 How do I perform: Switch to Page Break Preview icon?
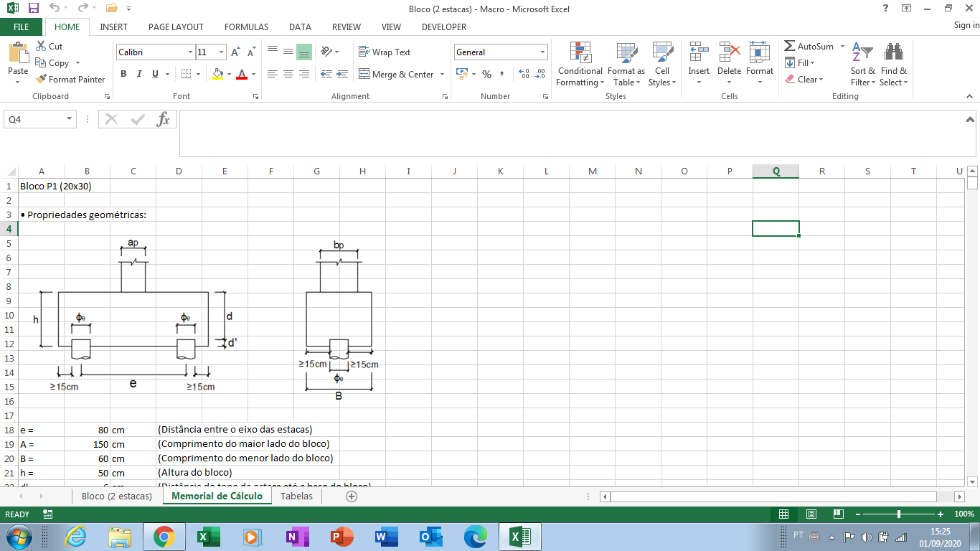click(x=838, y=514)
